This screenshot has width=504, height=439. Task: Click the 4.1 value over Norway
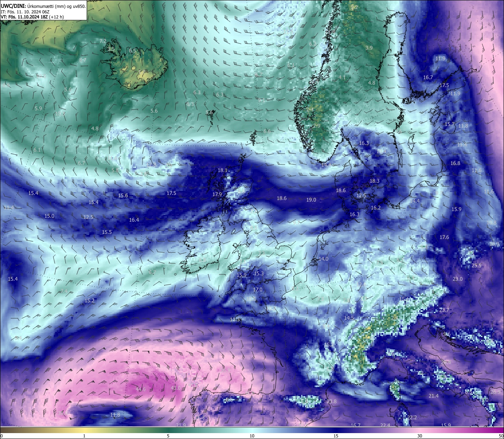(x=342, y=78)
